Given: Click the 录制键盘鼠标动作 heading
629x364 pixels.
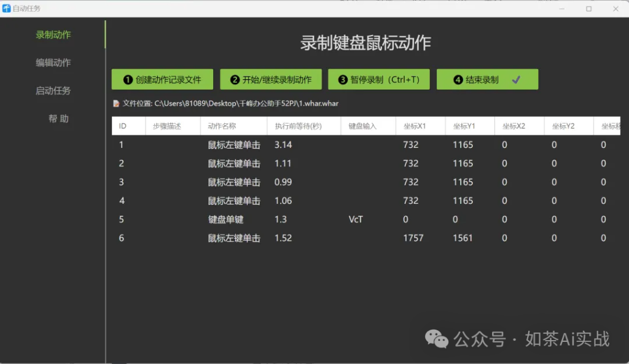Looking at the screenshot, I should (365, 43).
